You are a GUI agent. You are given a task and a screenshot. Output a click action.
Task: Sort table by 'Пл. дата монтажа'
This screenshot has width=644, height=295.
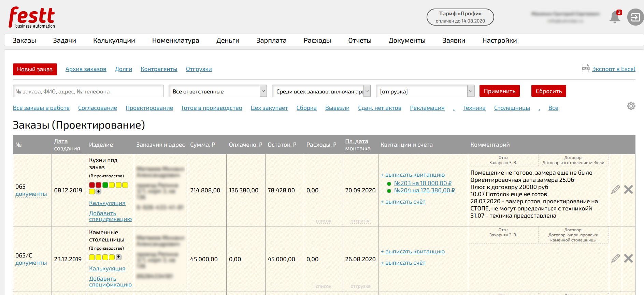click(x=358, y=145)
